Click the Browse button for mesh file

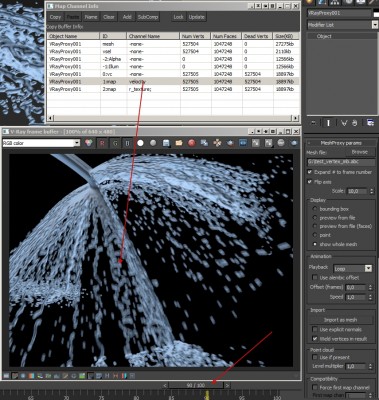(x=359, y=152)
